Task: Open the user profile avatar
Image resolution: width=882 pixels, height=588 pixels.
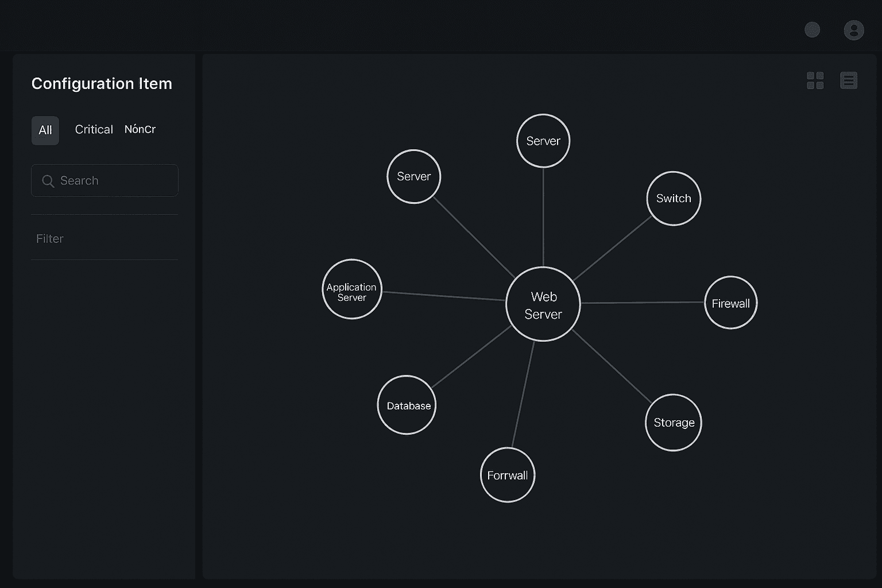Action: (x=853, y=30)
